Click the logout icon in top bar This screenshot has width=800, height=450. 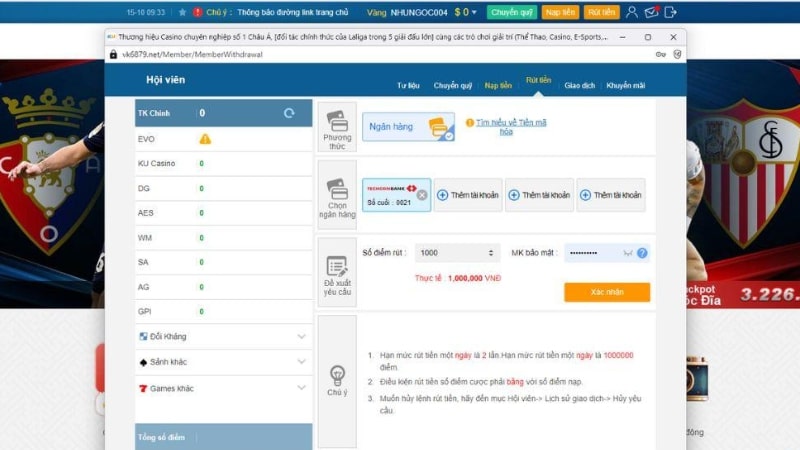pos(671,12)
